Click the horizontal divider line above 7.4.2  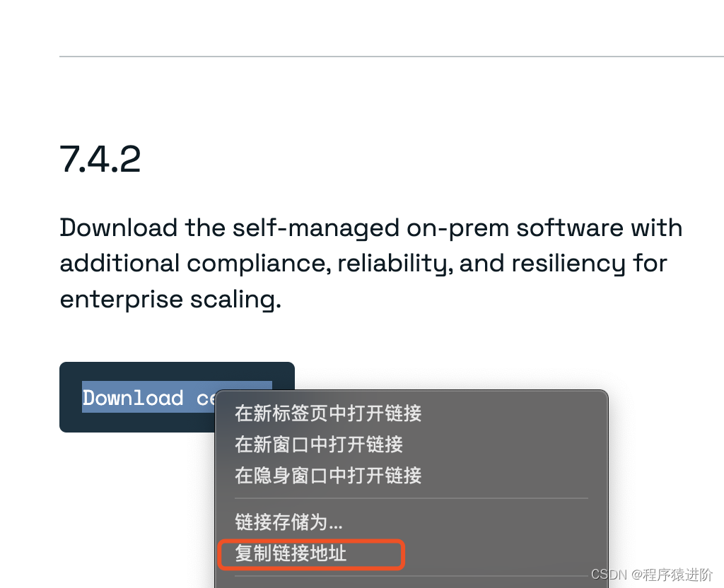[x=392, y=57]
